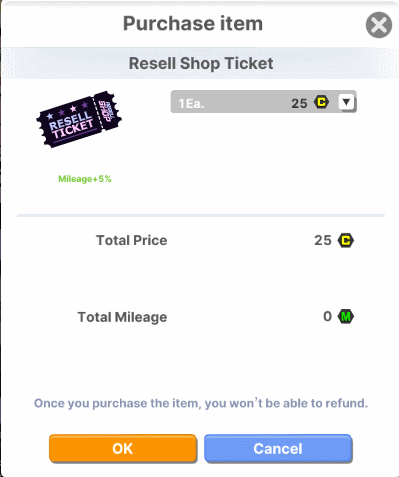Select the 1Ea. quantity option box
Image resolution: width=399 pixels, height=477 pixels.
(x=264, y=102)
